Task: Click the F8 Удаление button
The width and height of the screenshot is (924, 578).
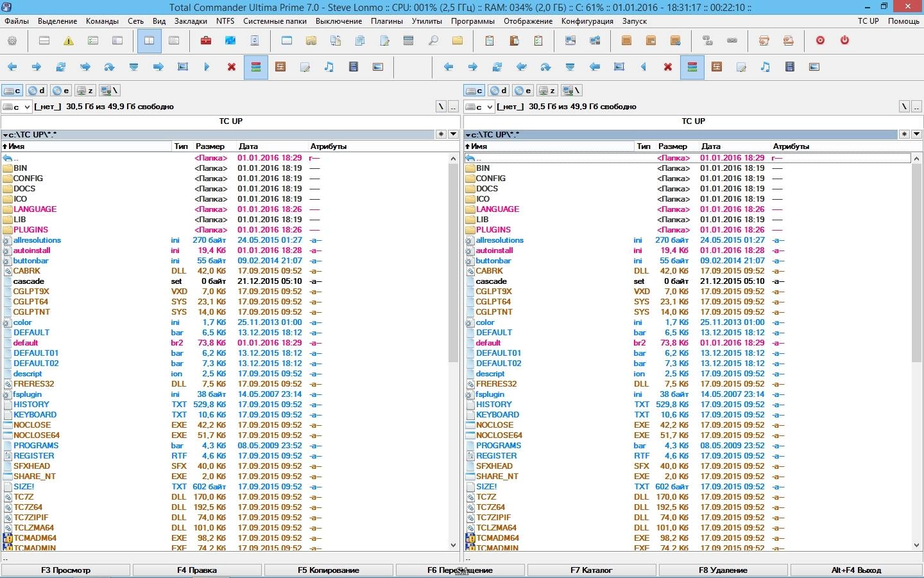Action: click(723, 570)
